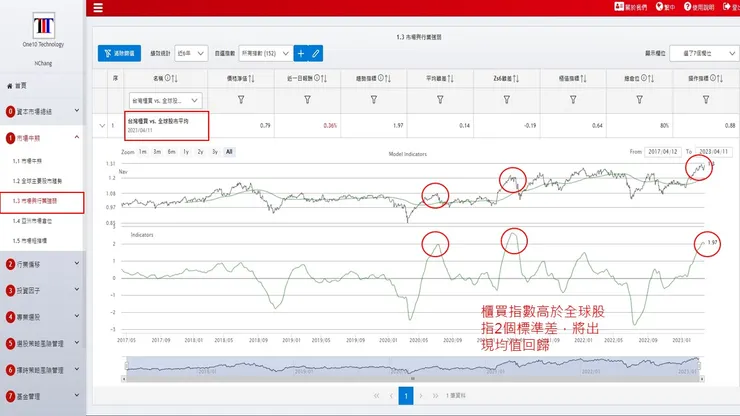Click the home icon in the sidebar
The height and width of the screenshot is (416, 740).
[x=9, y=86]
